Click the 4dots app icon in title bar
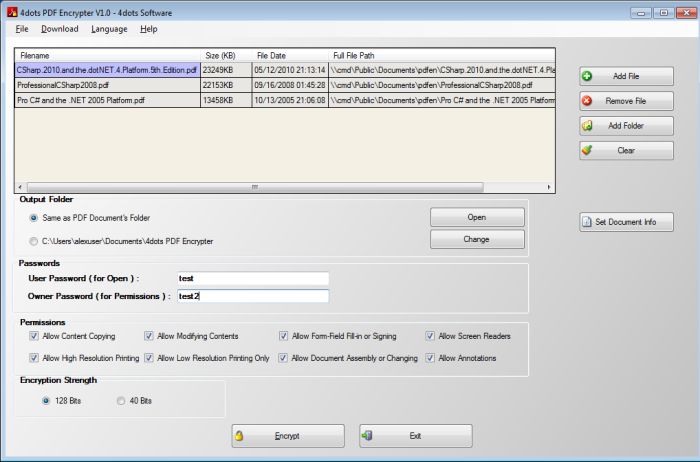The width and height of the screenshot is (700, 462). tap(12, 12)
